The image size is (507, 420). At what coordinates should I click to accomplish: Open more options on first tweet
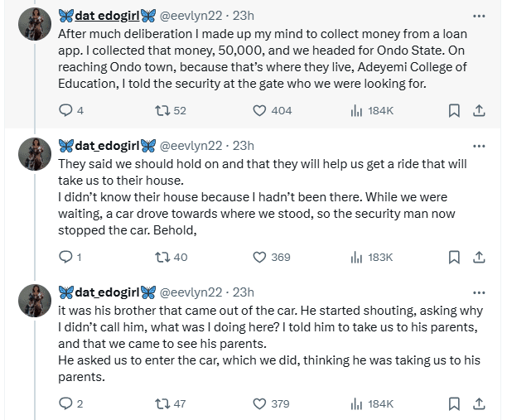(479, 16)
